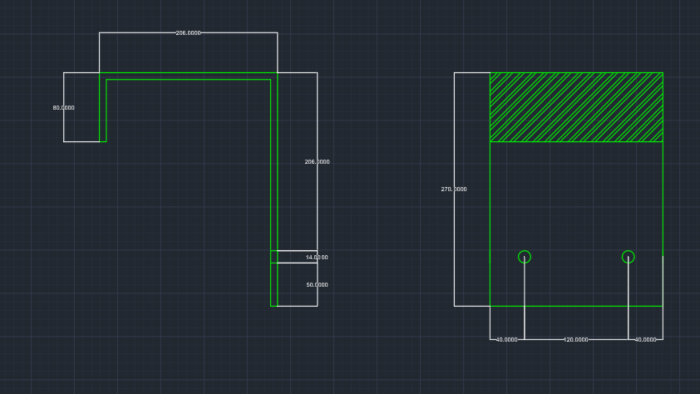
Task: Pick the horizontal "206.0000" dimension above the bracket
Action: coord(188,33)
